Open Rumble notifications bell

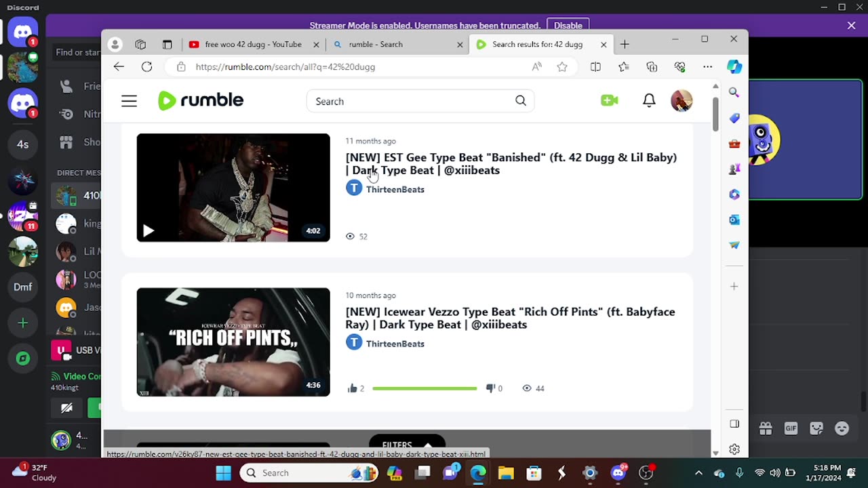click(649, 100)
